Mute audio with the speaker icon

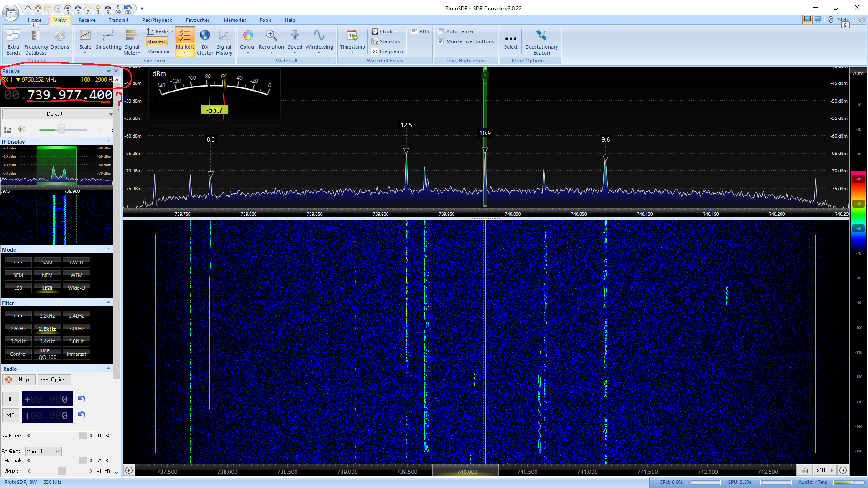[x=21, y=129]
